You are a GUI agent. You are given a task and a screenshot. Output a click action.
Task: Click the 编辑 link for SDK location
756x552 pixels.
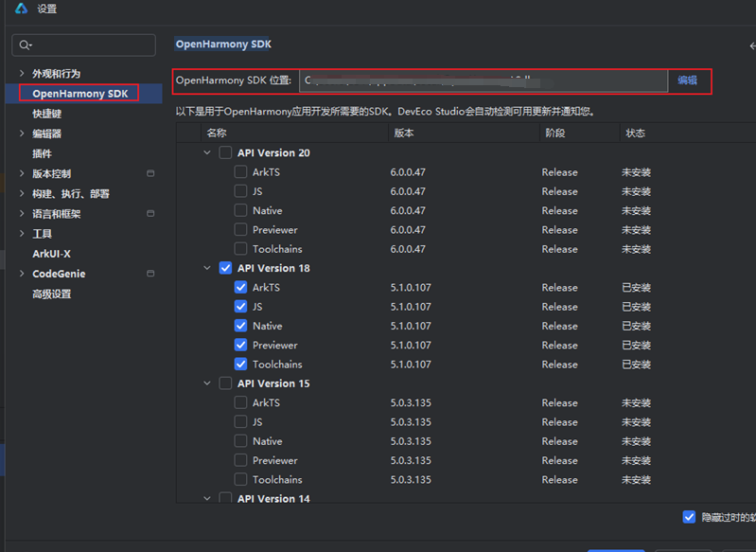coord(687,81)
